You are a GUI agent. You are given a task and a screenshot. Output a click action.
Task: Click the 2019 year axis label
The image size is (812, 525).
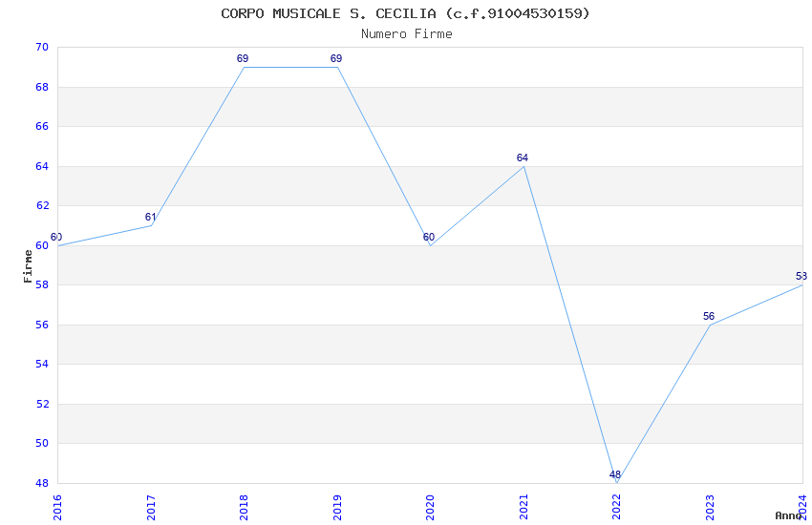tap(337, 507)
